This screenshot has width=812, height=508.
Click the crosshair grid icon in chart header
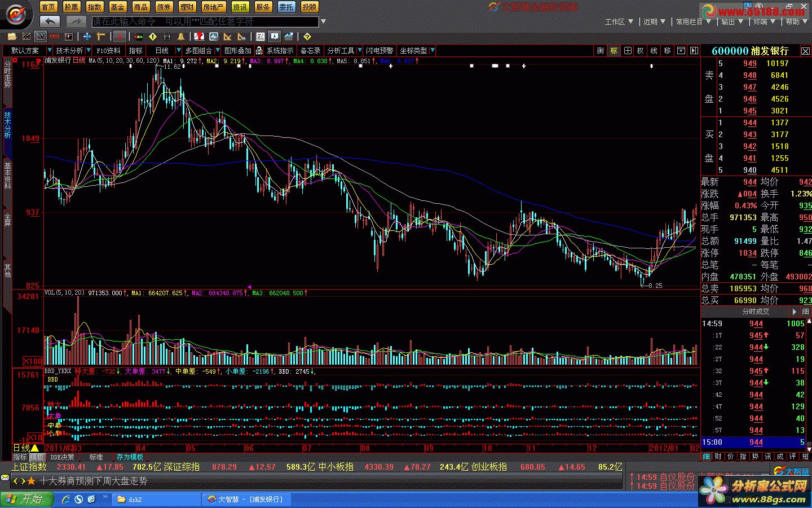[628, 51]
